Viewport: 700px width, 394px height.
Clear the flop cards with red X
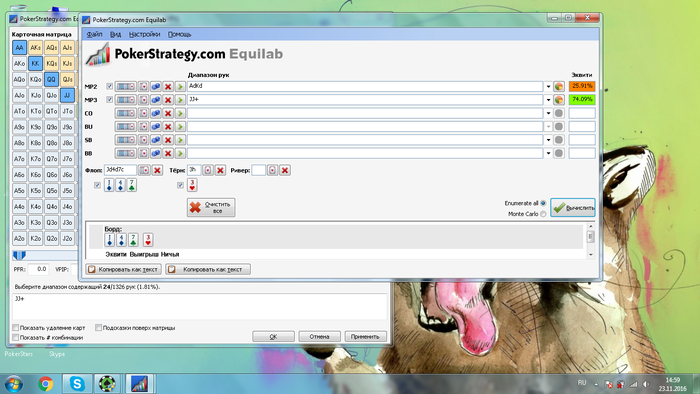click(157, 170)
